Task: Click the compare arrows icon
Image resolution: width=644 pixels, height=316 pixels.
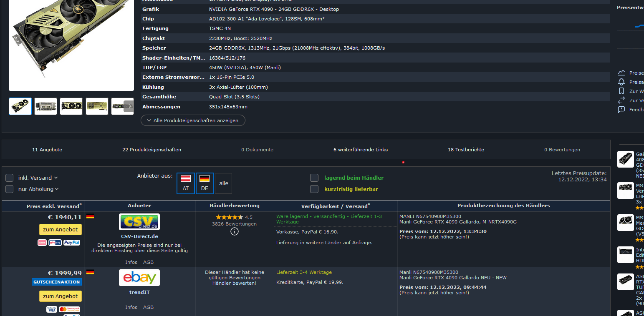Action: coord(621,100)
